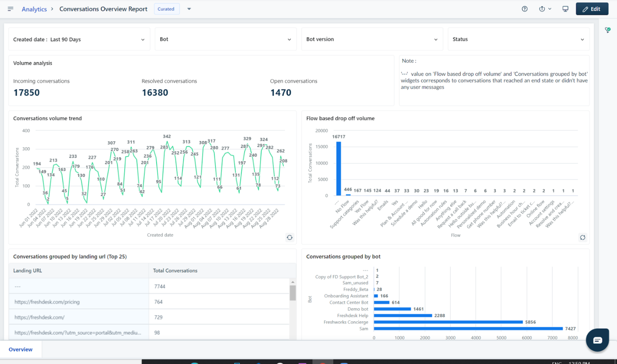Click the Curated tag button
The image size is (617, 364).
pos(166,9)
